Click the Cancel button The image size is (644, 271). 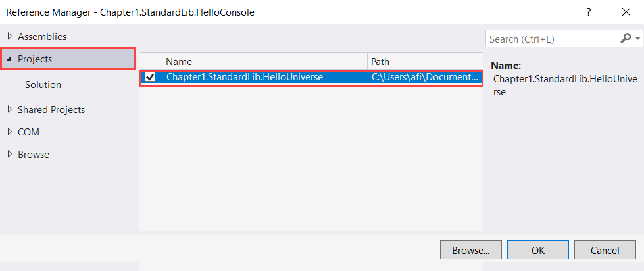[x=605, y=250]
